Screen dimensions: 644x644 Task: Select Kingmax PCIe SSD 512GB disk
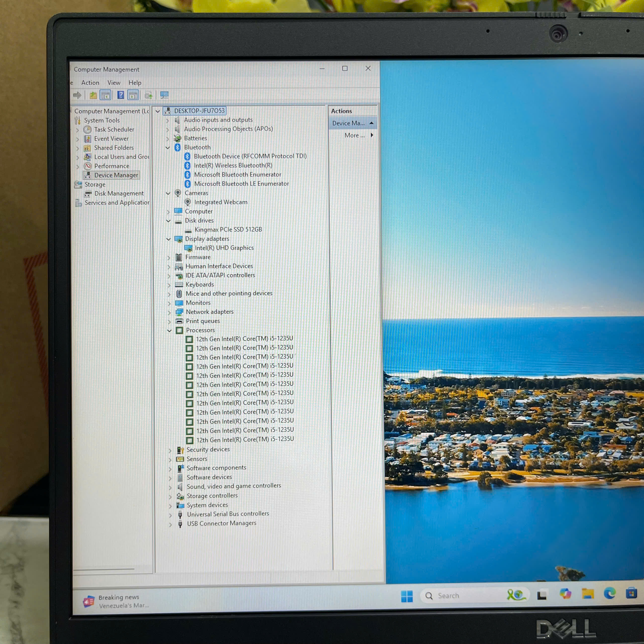pyautogui.click(x=228, y=230)
